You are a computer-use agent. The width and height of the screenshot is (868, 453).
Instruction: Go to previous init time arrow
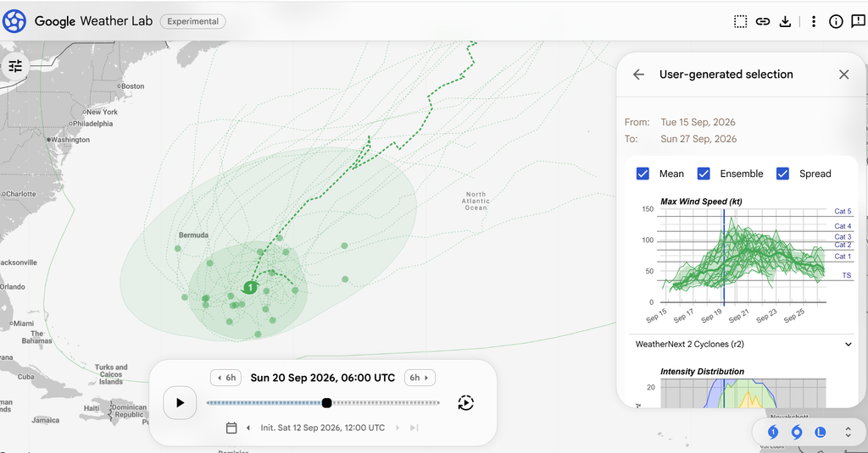point(248,428)
